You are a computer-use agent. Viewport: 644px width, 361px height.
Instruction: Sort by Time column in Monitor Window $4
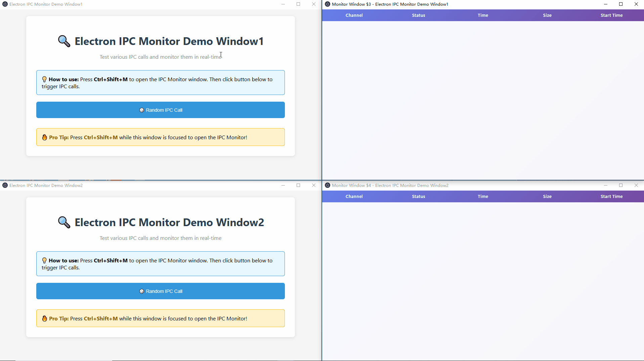click(x=483, y=197)
